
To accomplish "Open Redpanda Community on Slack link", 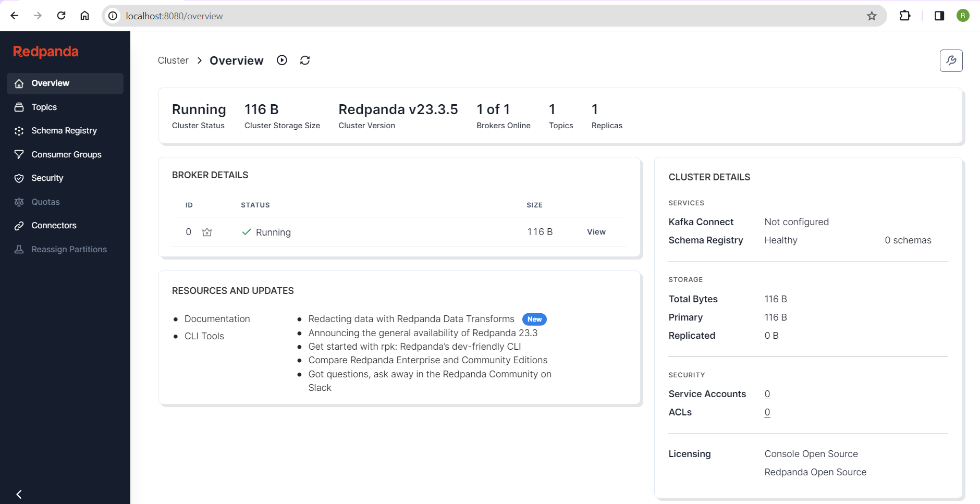I will tap(430, 381).
